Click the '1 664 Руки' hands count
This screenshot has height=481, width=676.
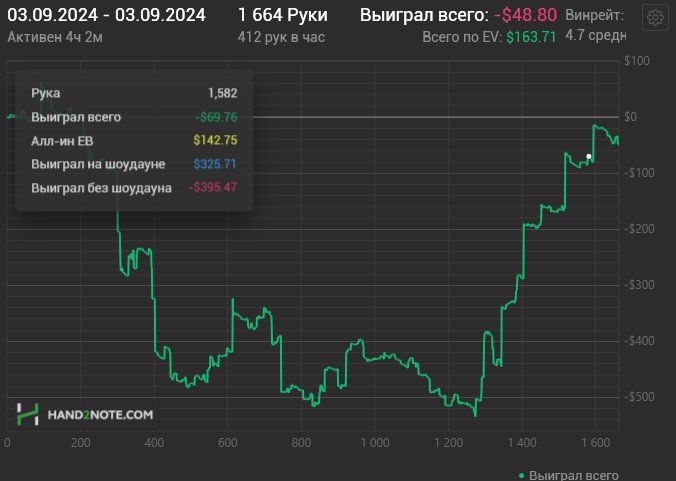pos(282,15)
